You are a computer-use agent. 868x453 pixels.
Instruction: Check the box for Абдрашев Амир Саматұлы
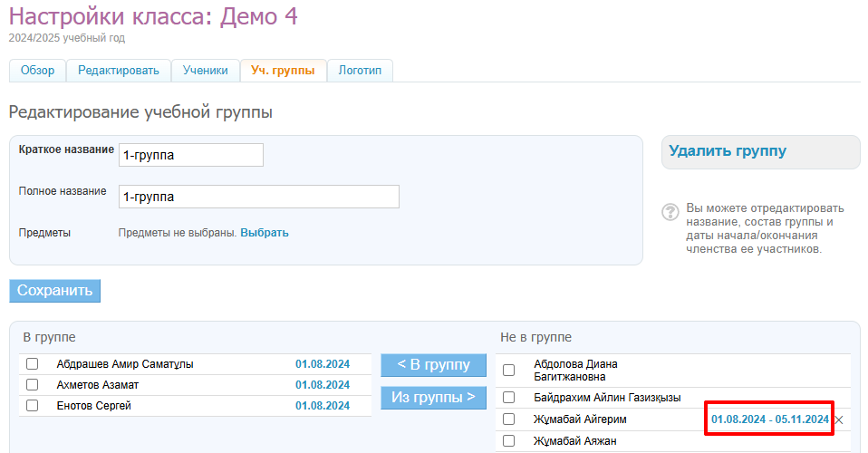click(x=33, y=364)
